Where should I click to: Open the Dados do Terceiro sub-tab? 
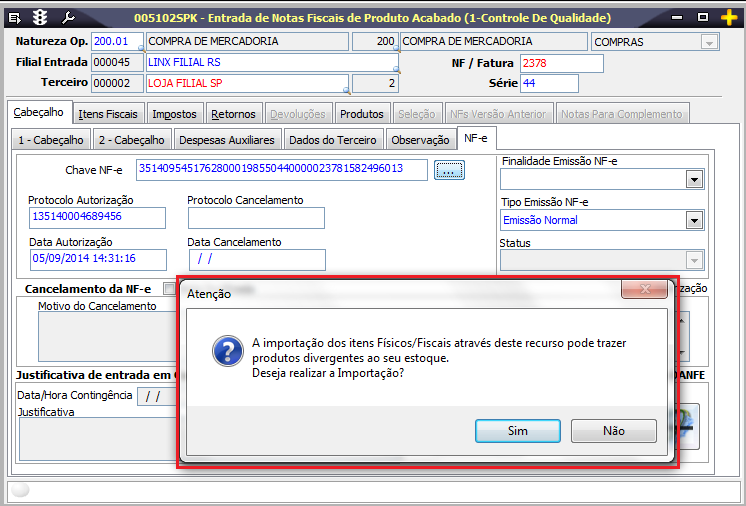[x=333, y=140]
